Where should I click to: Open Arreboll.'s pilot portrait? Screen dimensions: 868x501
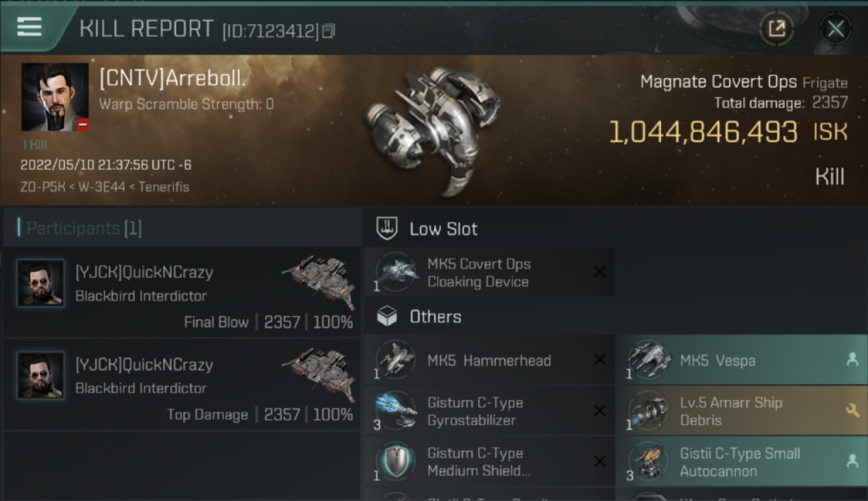pos(55,97)
